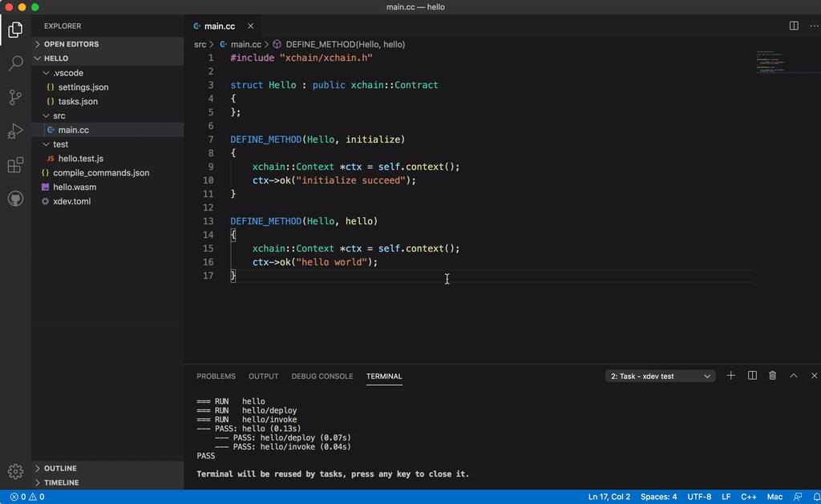
Task: Click the #include "xchain/xchain.h" line
Action: [301, 58]
